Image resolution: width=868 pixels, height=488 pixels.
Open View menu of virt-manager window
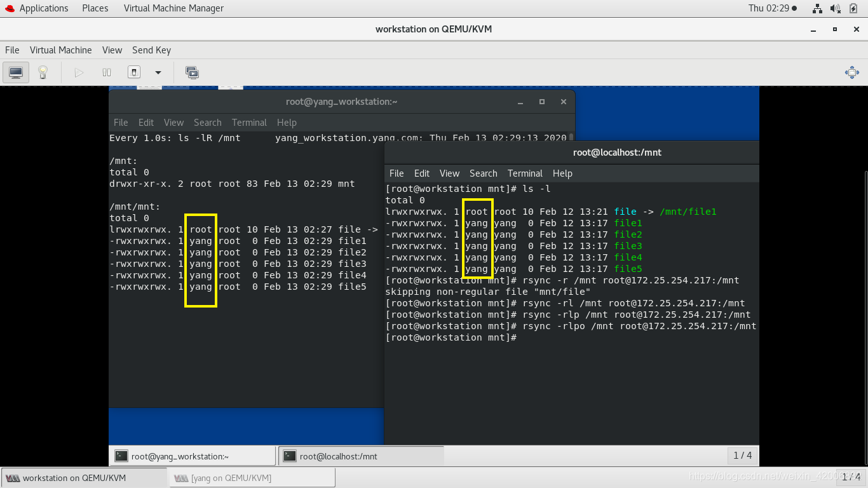pyautogui.click(x=112, y=50)
